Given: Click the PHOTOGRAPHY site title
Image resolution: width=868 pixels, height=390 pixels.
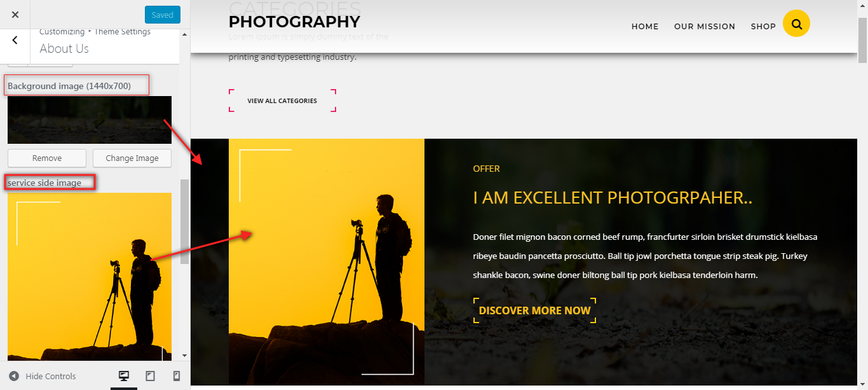Looking at the screenshot, I should click(294, 22).
